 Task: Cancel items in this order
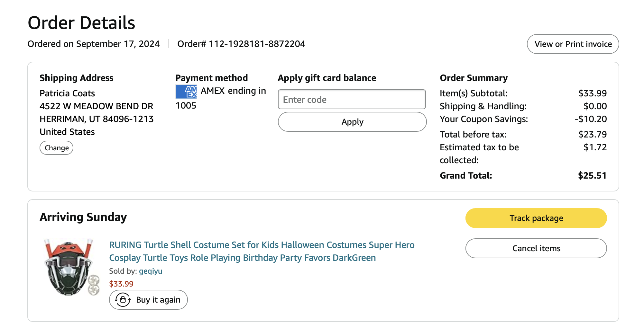(536, 248)
